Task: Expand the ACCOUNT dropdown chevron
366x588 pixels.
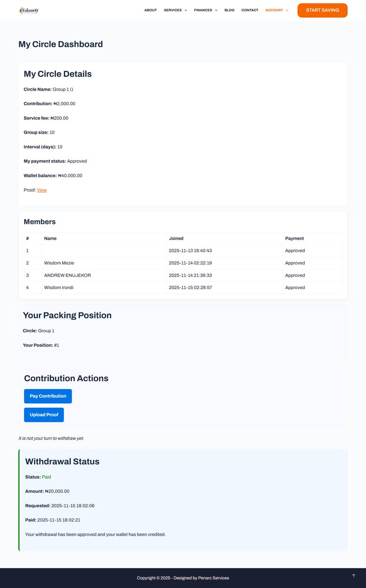Action: click(x=287, y=10)
